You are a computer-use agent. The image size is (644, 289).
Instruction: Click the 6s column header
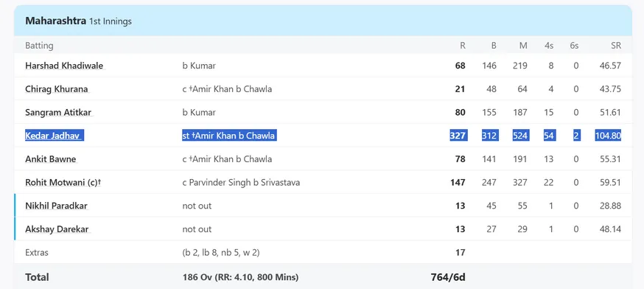click(x=574, y=46)
